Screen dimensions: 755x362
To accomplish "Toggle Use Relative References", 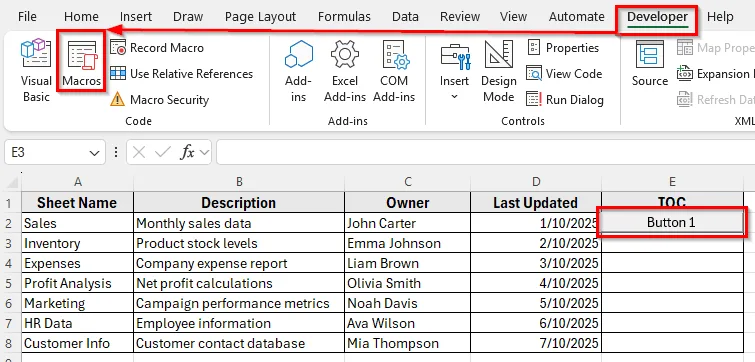I will (x=182, y=74).
